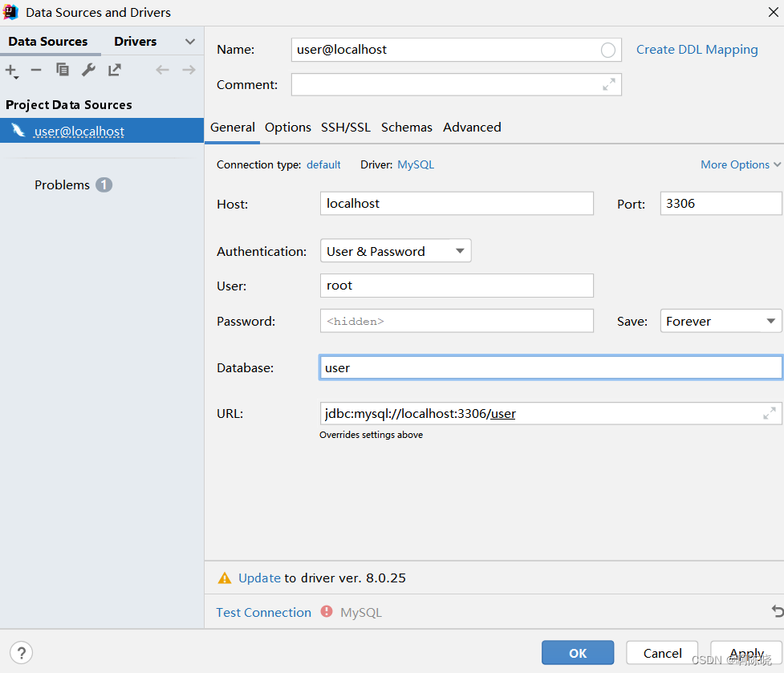Switch to the Drivers tab
The image size is (784, 673).
click(x=135, y=42)
